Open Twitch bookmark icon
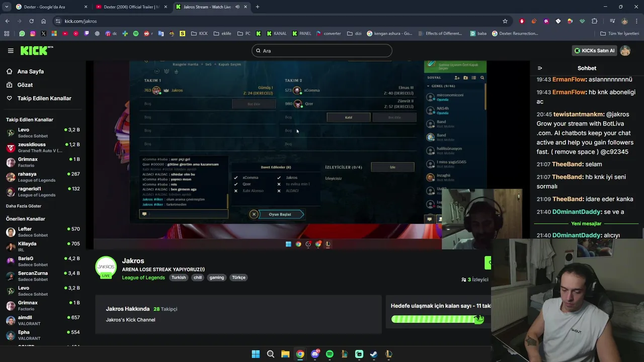The height and width of the screenshot is (362, 644). (x=87, y=34)
